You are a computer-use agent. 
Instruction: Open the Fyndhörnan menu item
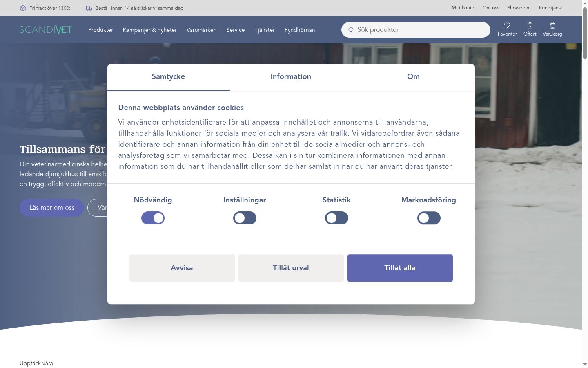click(x=300, y=30)
